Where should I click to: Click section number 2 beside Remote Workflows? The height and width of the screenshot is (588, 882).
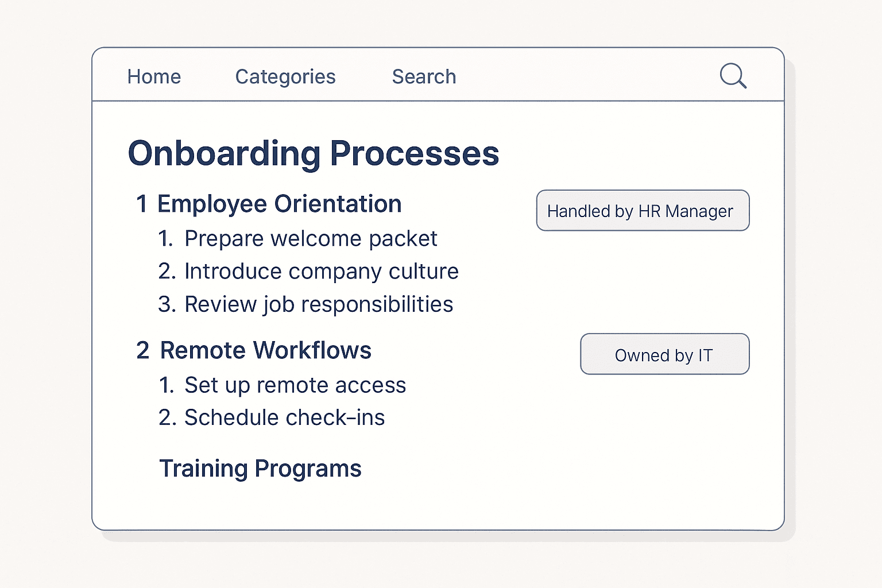(x=143, y=350)
